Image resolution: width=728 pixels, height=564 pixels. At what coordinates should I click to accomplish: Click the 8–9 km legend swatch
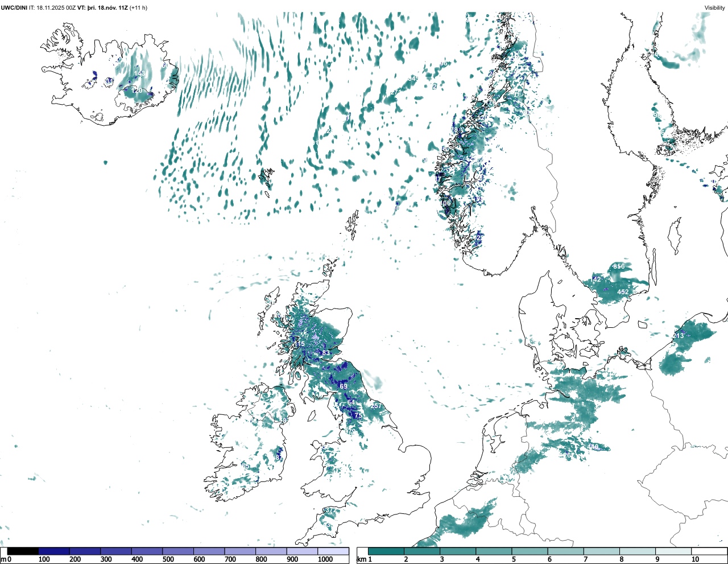click(637, 551)
